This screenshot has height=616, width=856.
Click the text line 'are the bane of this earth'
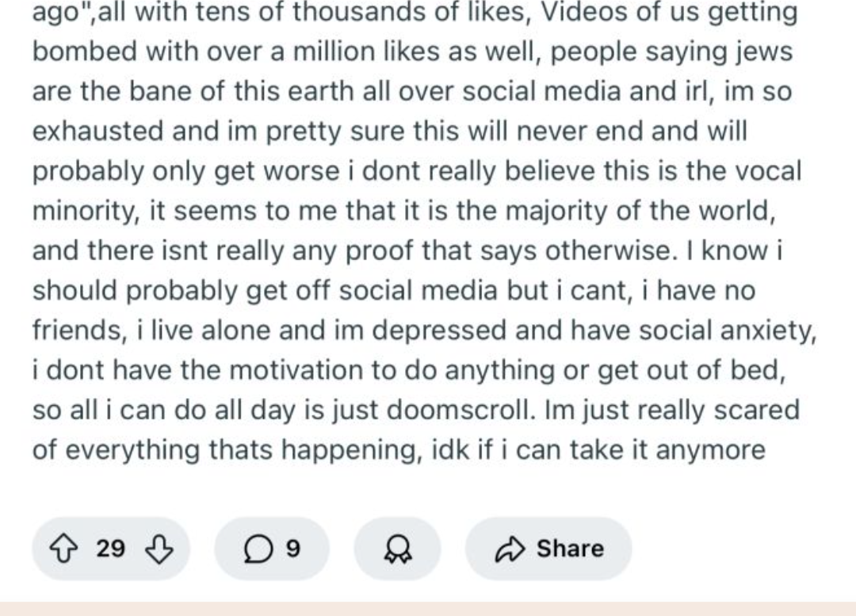pos(412,92)
